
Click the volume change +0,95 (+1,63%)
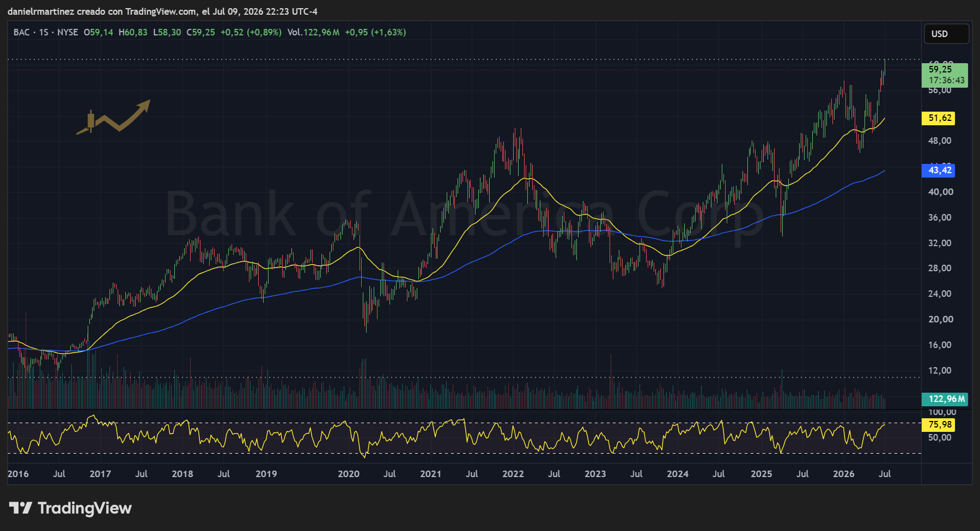pyautogui.click(x=375, y=32)
